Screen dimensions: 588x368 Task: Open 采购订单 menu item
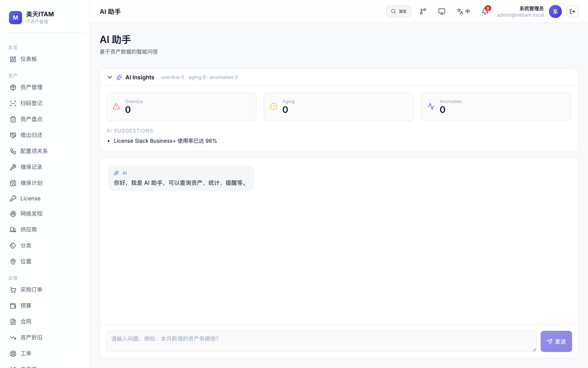45,290
